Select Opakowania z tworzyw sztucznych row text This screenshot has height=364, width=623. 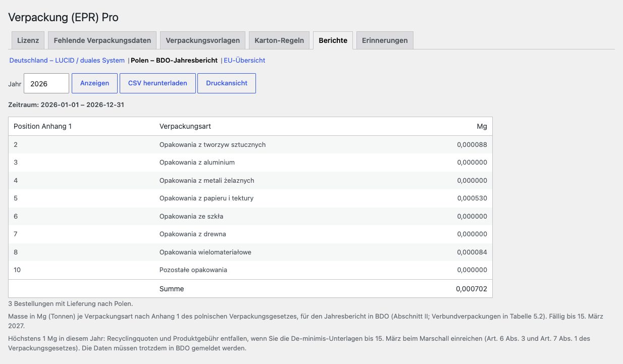[213, 145]
